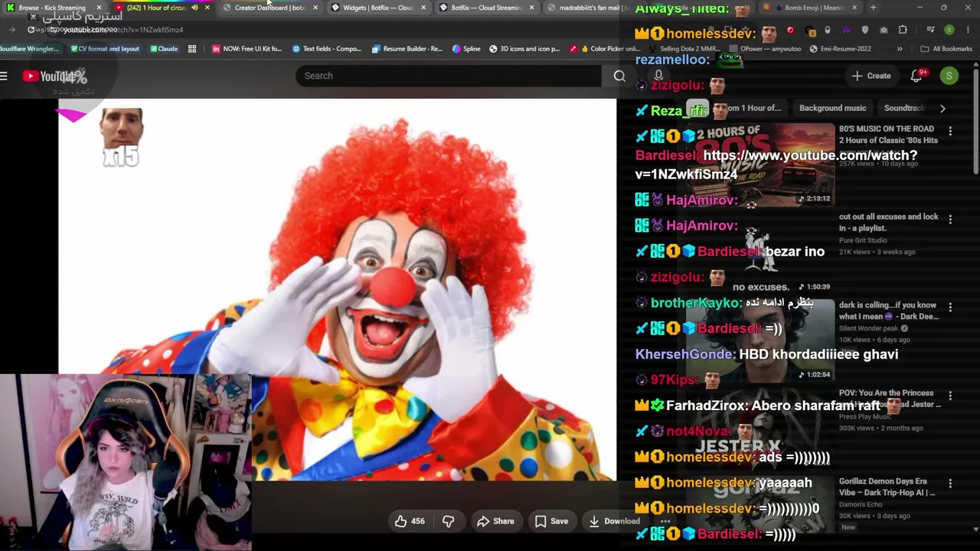980x551 pixels.
Task: Click the Create button
Action: tap(871, 76)
